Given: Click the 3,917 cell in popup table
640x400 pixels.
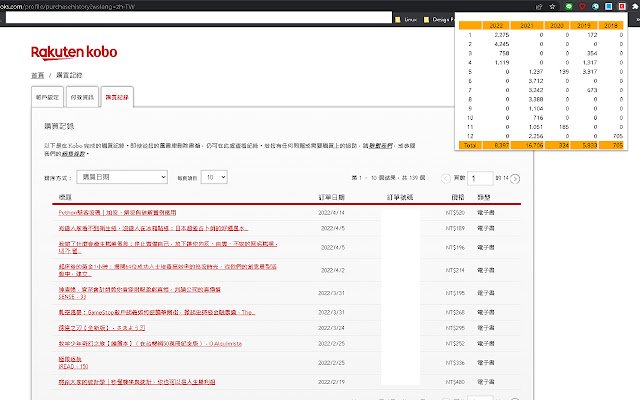Looking at the screenshot, I should click(590, 72).
